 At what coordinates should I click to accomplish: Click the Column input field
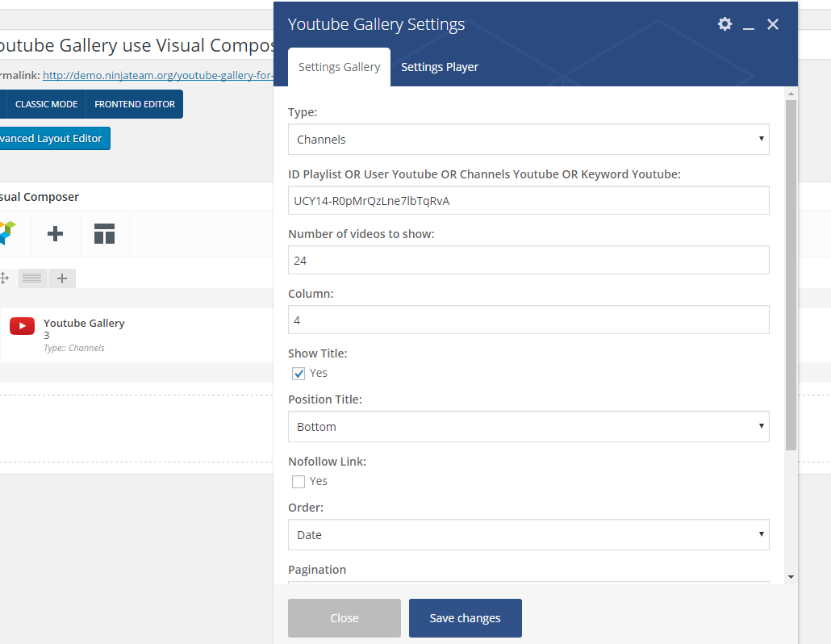528,320
